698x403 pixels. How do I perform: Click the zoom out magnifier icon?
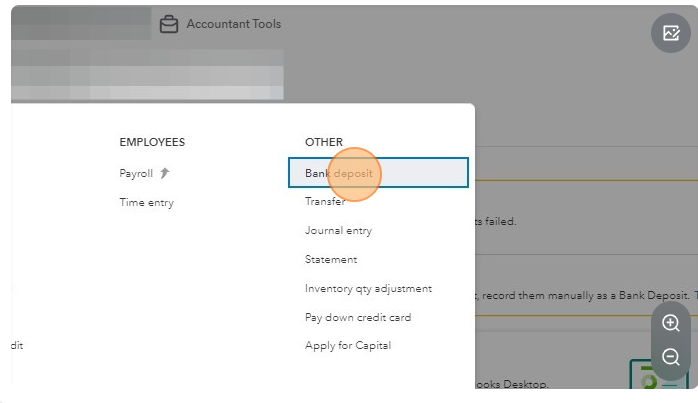(x=670, y=357)
